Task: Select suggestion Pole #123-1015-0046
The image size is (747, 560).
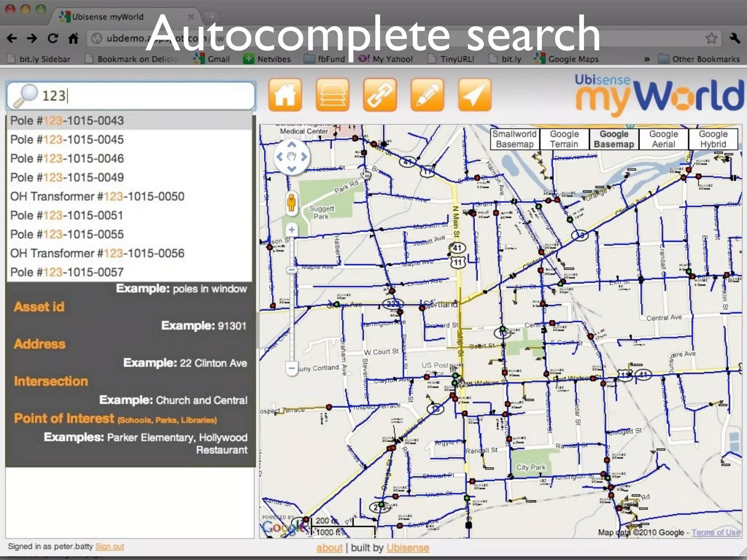Action: tap(129, 159)
